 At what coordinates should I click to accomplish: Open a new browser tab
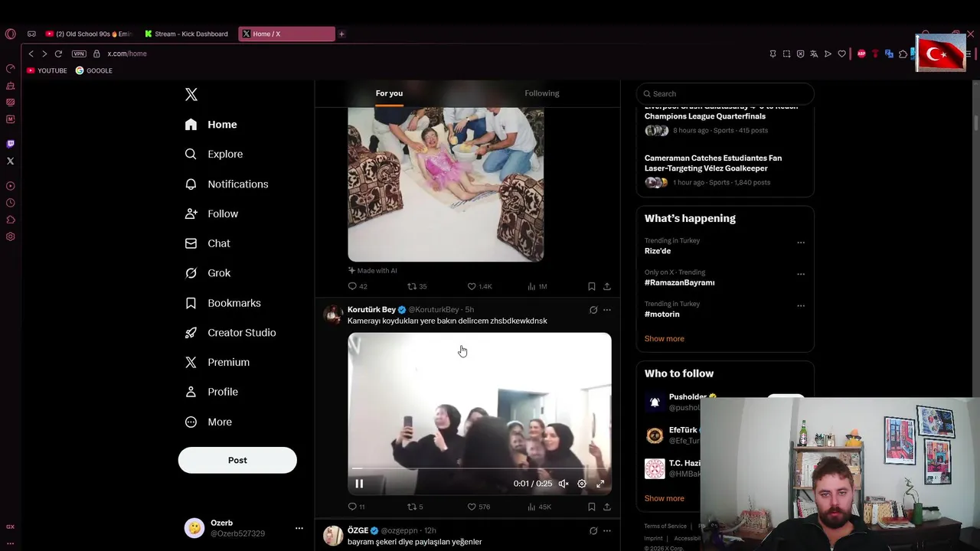pos(341,34)
